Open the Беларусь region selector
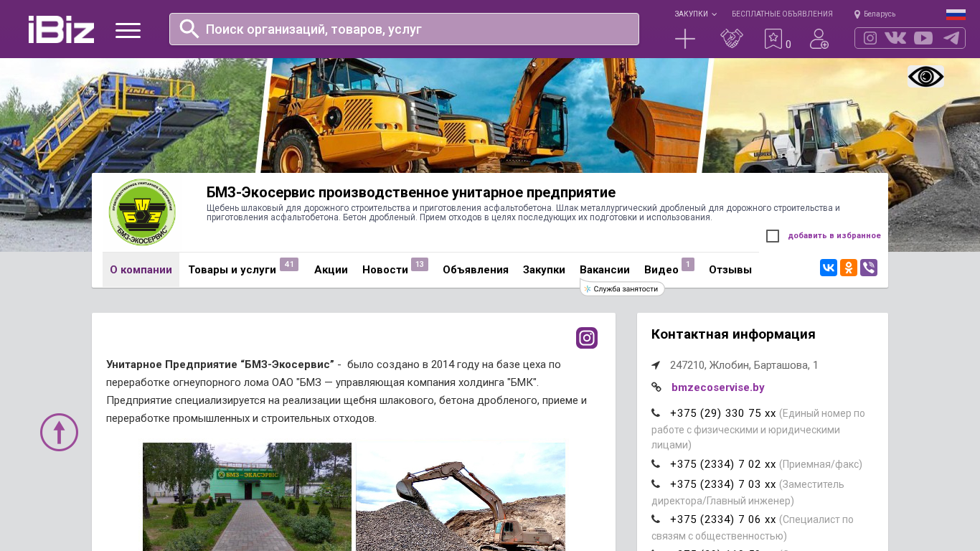980x551 pixels. click(875, 14)
